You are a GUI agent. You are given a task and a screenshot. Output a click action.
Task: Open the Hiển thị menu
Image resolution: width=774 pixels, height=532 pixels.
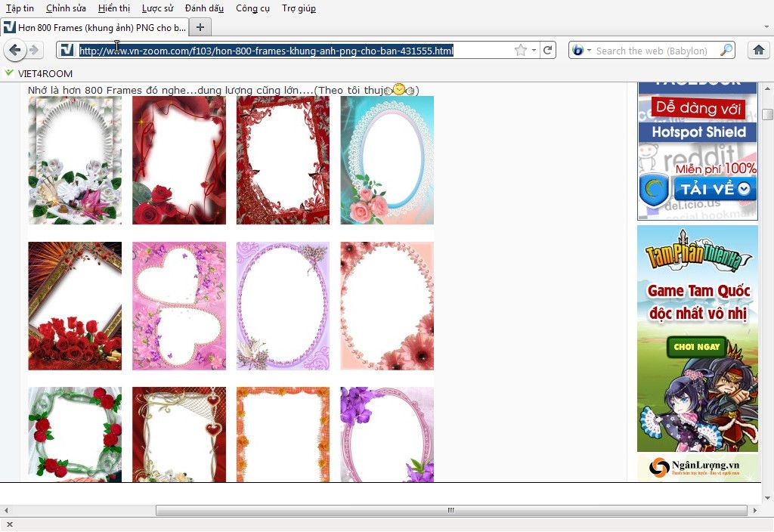pyautogui.click(x=114, y=8)
